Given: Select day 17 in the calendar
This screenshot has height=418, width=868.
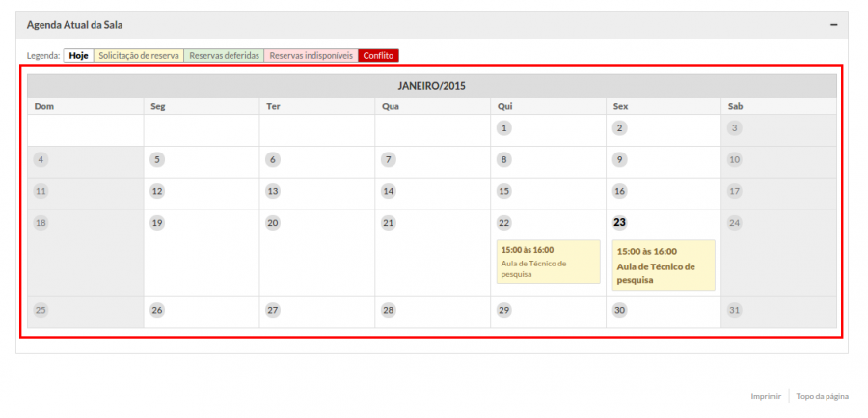Looking at the screenshot, I should 735,192.
